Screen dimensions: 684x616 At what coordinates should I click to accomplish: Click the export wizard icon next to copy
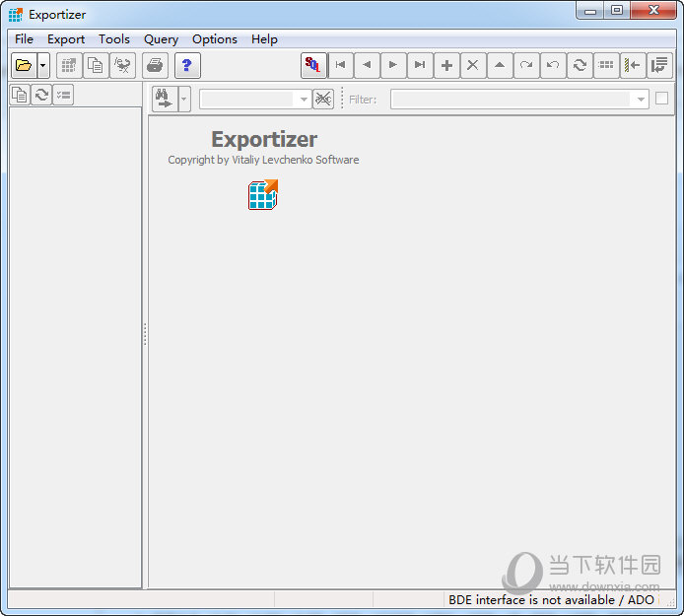tap(122, 65)
